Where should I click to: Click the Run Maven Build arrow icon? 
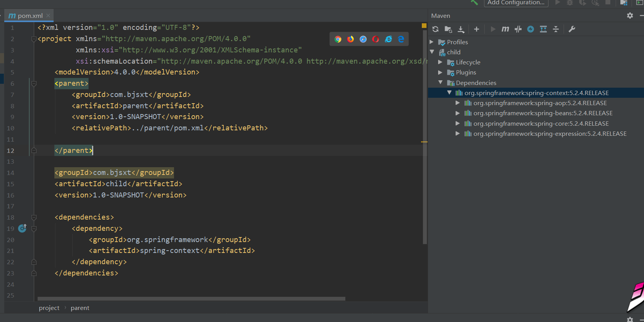493,29
